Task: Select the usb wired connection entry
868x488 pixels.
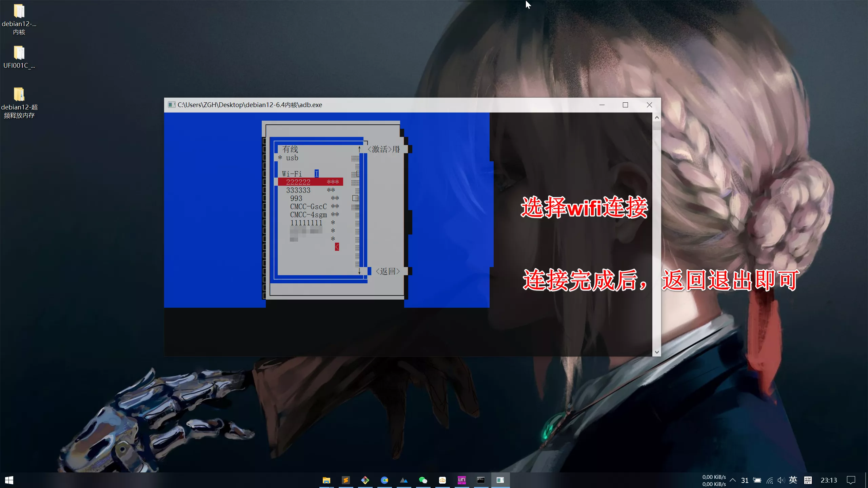Action: point(292,158)
